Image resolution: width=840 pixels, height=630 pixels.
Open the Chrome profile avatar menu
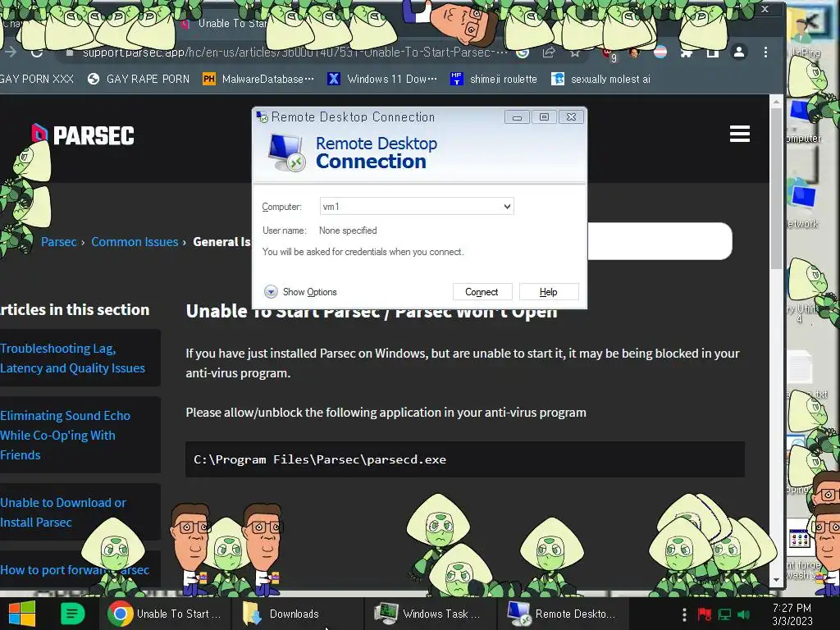tap(739, 52)
